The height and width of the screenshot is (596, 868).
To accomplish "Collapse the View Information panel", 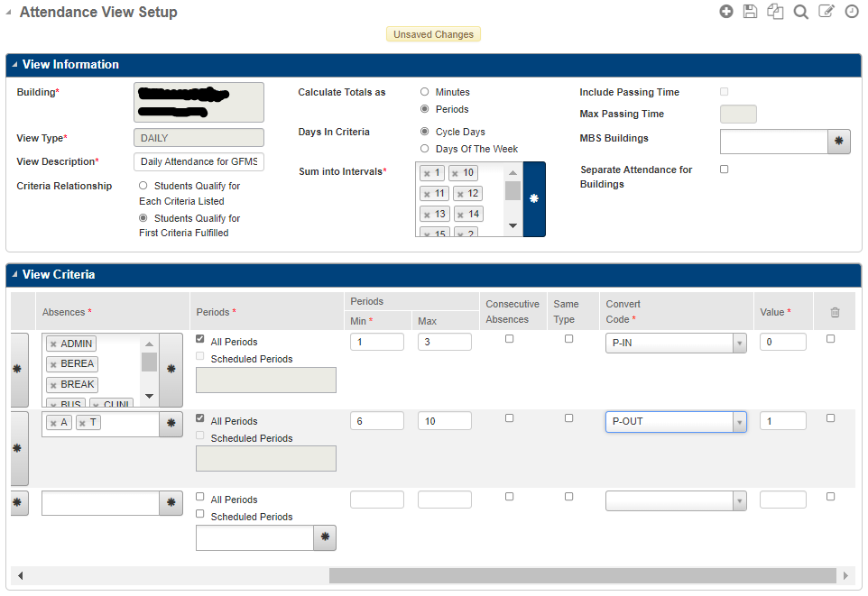I will [15, 64].
